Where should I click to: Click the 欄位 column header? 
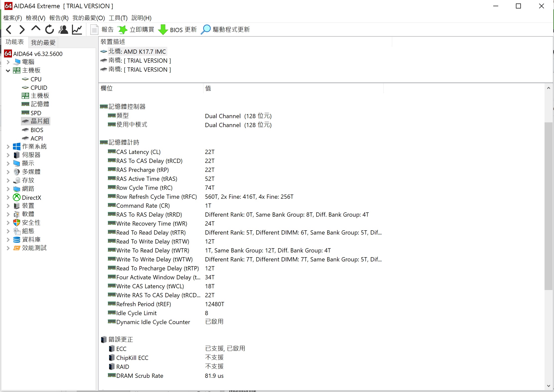pos(151,88)
